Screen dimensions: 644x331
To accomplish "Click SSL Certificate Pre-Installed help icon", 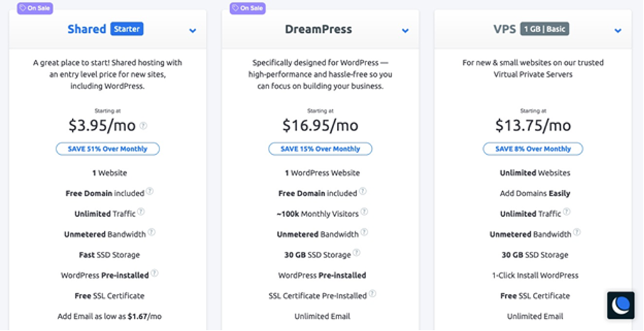I will (372, 294).
